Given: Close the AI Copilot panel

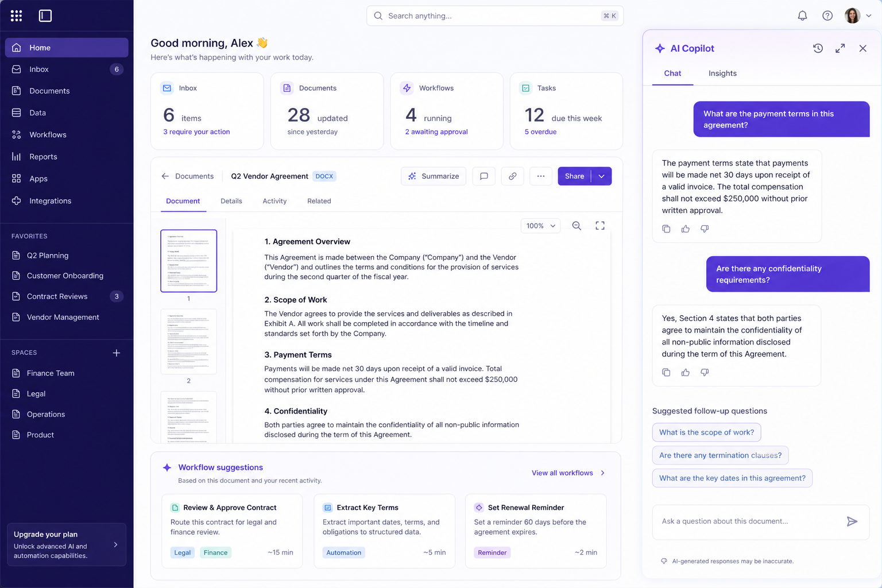Looking at the screenshot, I should [x=862, y=48].
